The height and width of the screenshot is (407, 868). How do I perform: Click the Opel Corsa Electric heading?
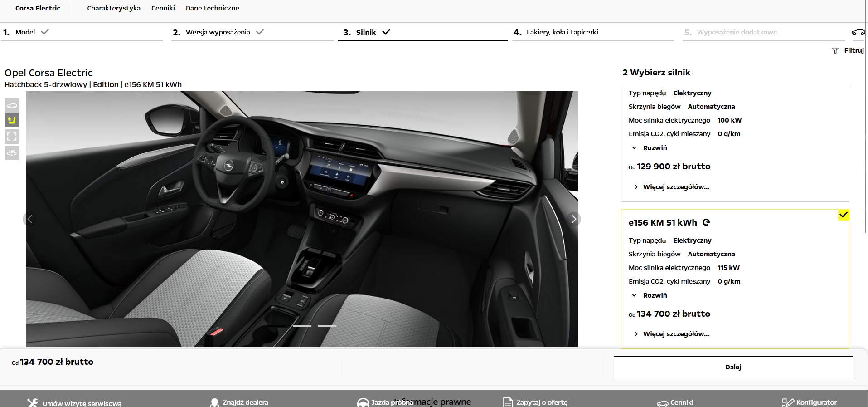(48, 73)
